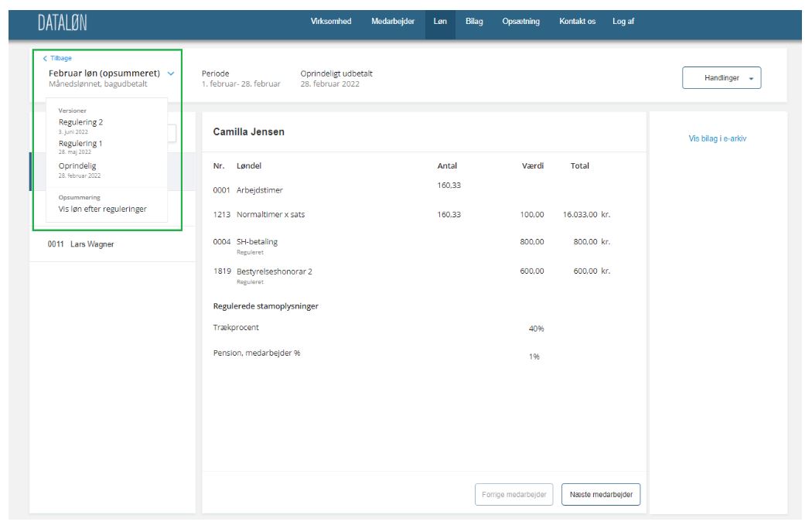The image size is (812, 525).
Task: Open the Handlinger dropdown
Action: (x=721, y=78)
